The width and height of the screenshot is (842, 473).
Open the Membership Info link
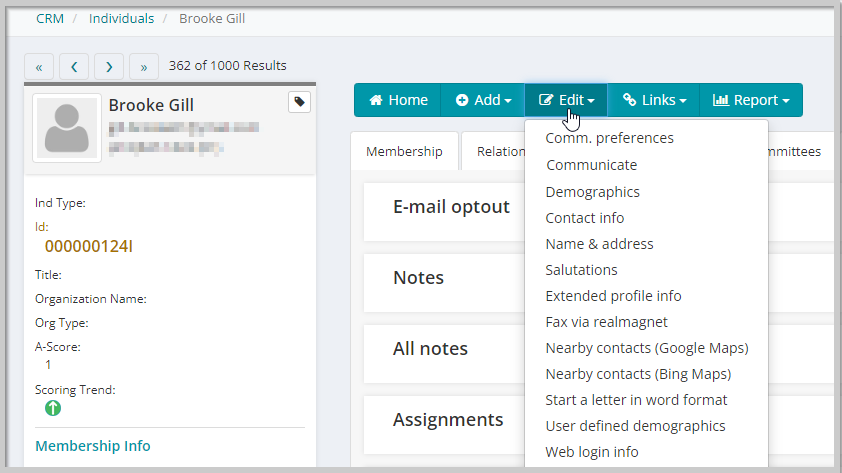pyautogui.click(x=93, y=446)
